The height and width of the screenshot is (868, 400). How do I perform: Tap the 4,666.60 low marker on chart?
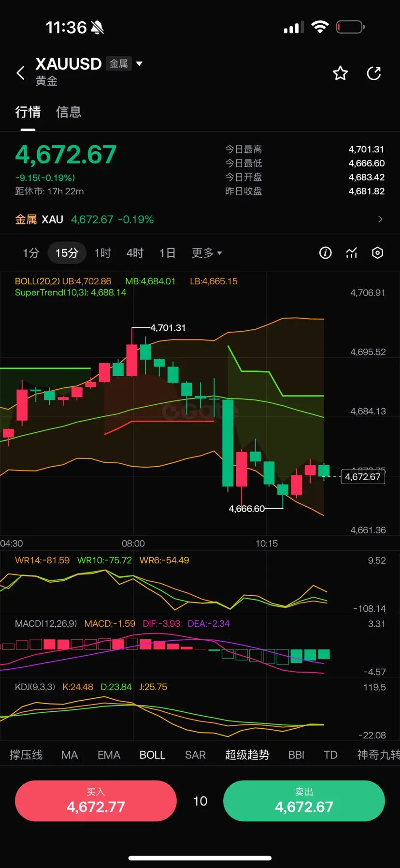click(x=247, y=509)
